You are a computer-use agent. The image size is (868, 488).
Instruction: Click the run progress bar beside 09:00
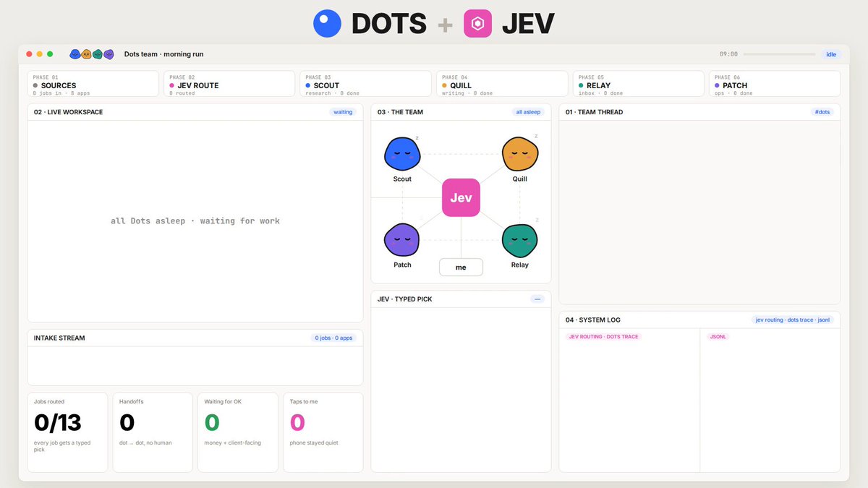click(780, 54)
